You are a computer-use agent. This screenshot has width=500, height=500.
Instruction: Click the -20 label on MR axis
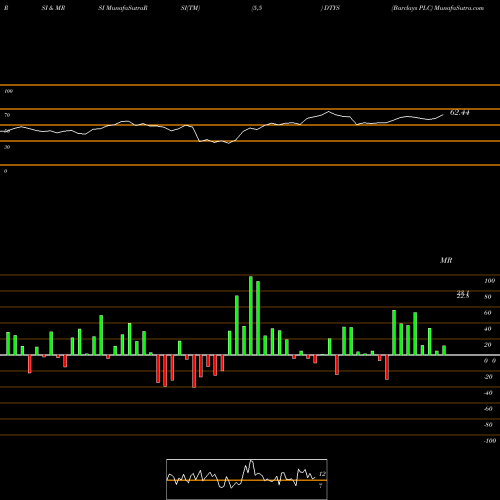point(488,377)
